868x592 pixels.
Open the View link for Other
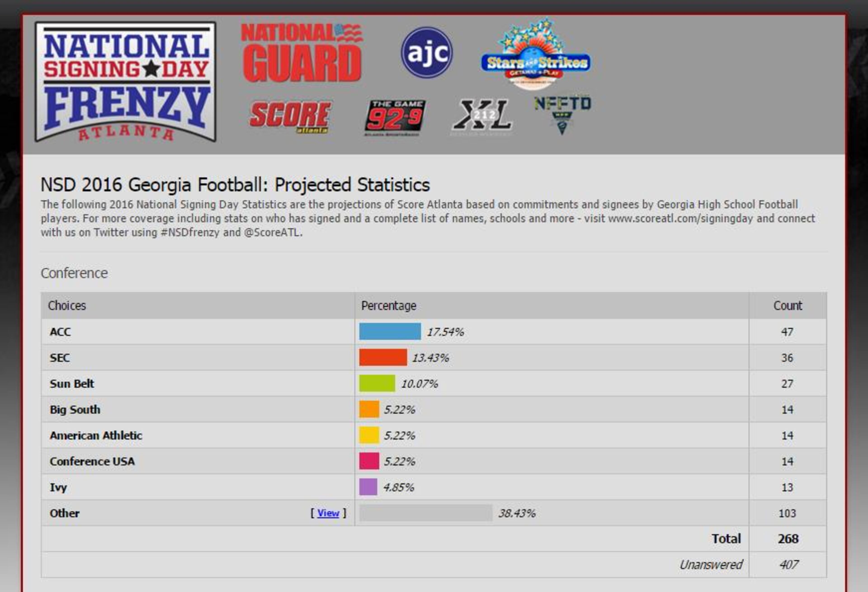tap(328, 513)
